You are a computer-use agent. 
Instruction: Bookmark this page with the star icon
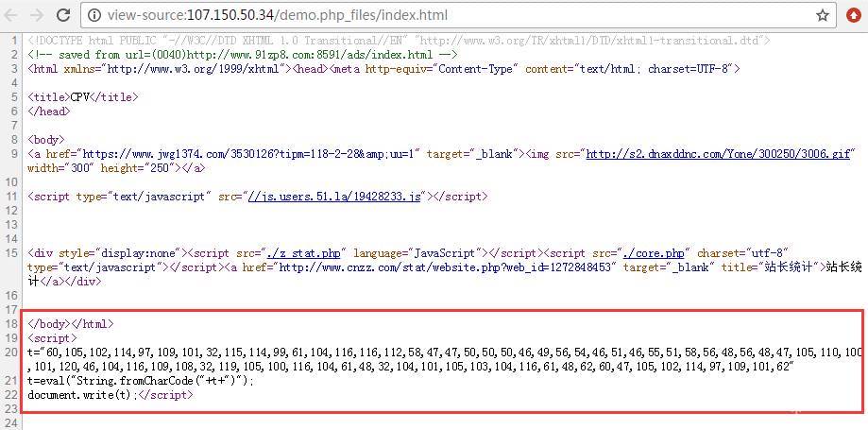(823, 15)
